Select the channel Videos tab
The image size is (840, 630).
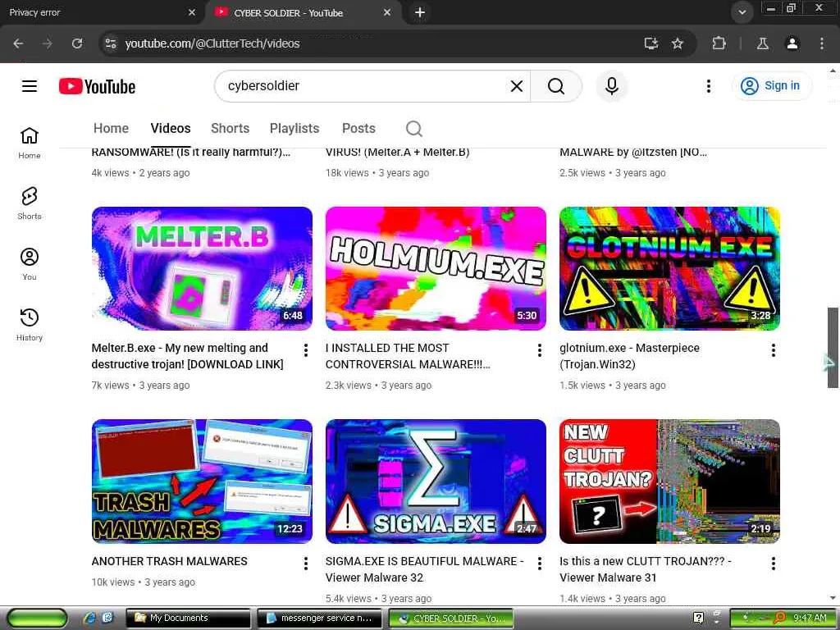[x=171, y=129]
